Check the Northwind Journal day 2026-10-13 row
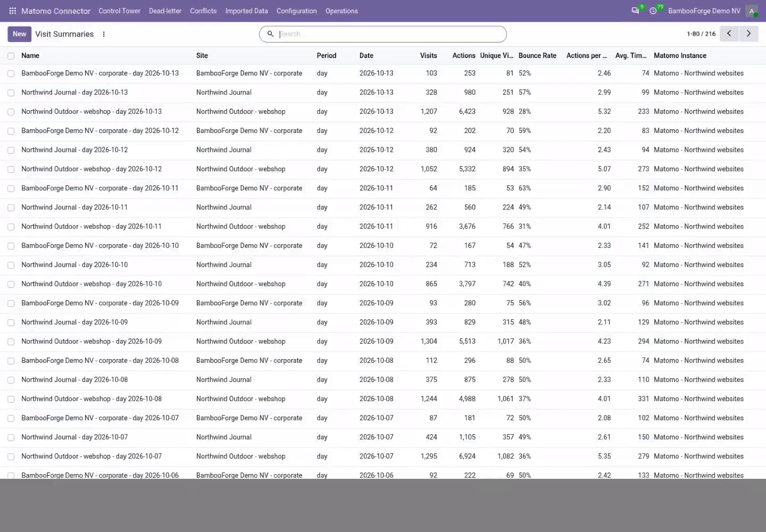766x532 pixels. tap(11, 93)
